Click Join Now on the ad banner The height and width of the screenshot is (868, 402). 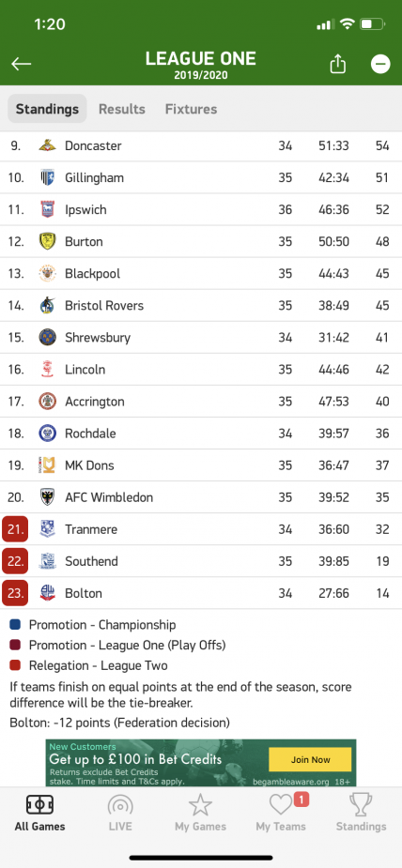[x=310, y=759]
